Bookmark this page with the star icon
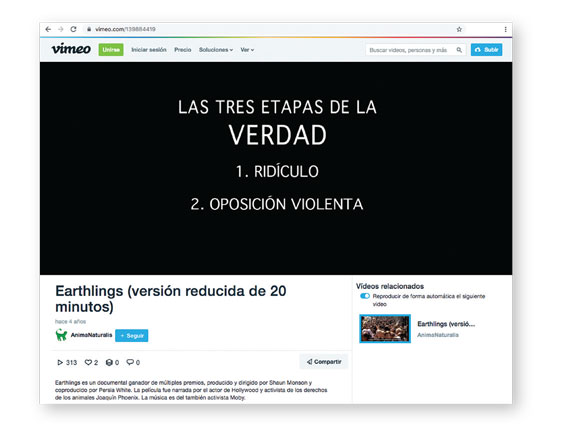Screen dimensions: 563x439 coord(459,29)
